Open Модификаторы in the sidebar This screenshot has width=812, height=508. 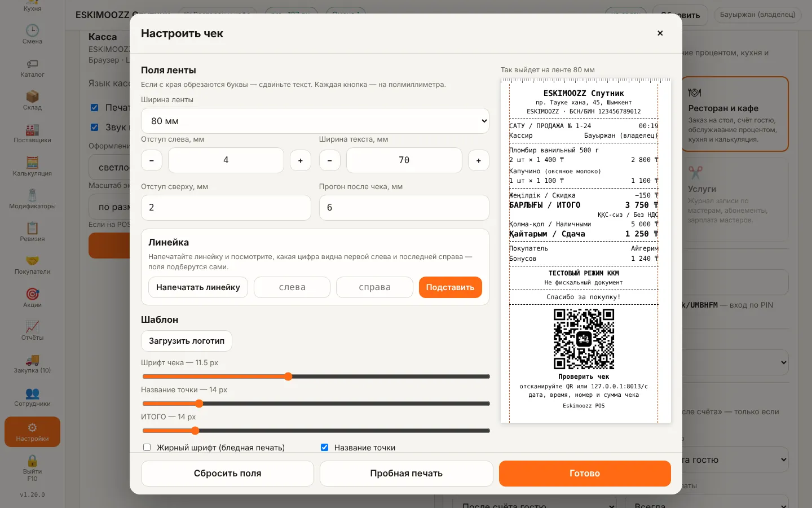pos(32,199)
